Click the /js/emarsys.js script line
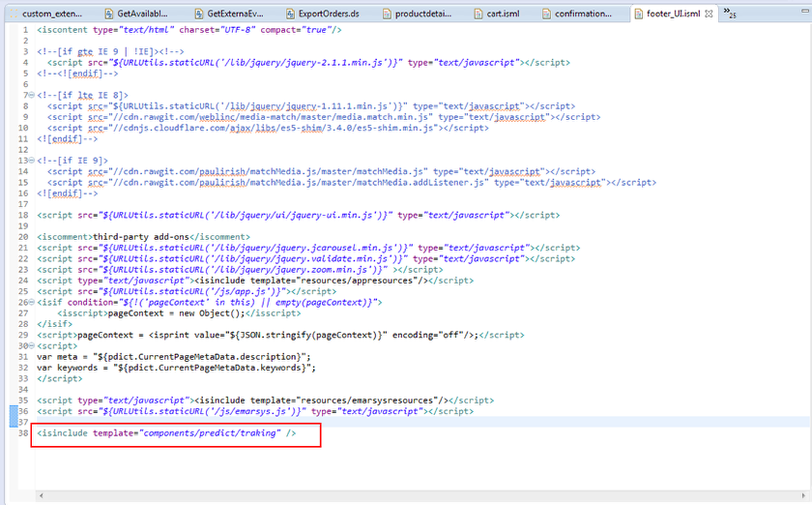Viewport: 812px width, 505px height. 255,411
